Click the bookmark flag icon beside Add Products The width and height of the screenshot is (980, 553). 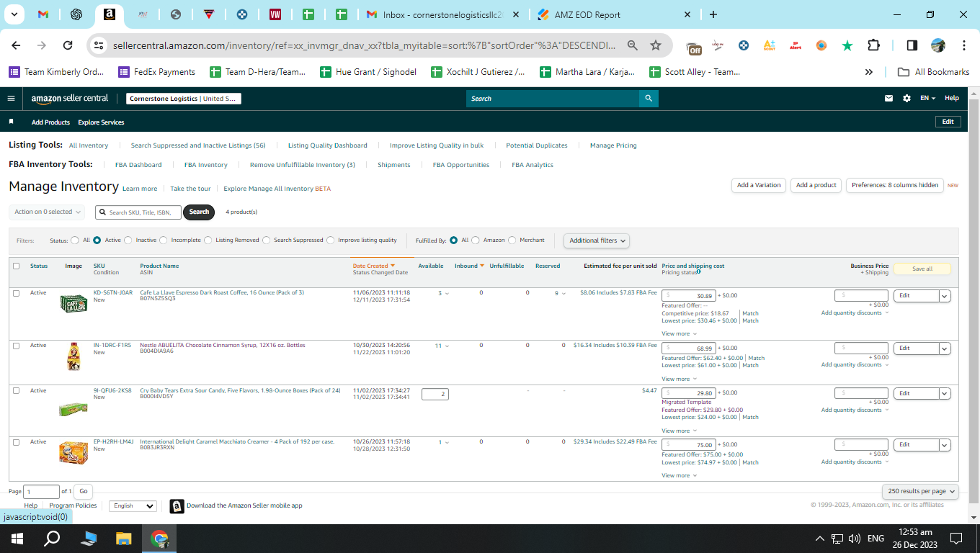tap(11, 122)
